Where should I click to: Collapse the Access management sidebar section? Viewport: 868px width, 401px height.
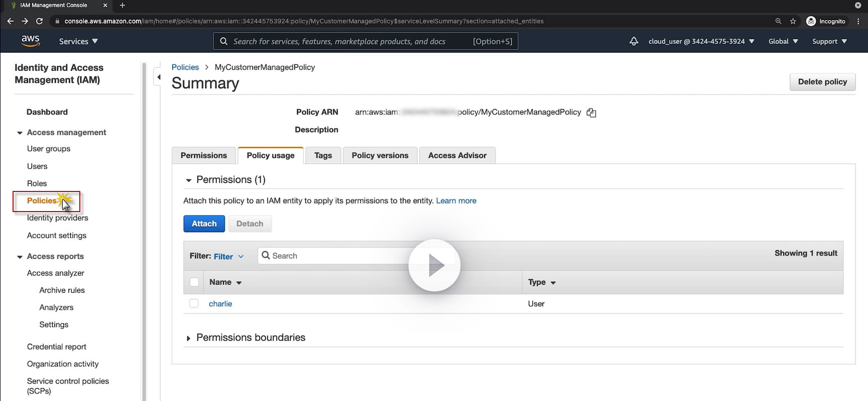(20, 133)
